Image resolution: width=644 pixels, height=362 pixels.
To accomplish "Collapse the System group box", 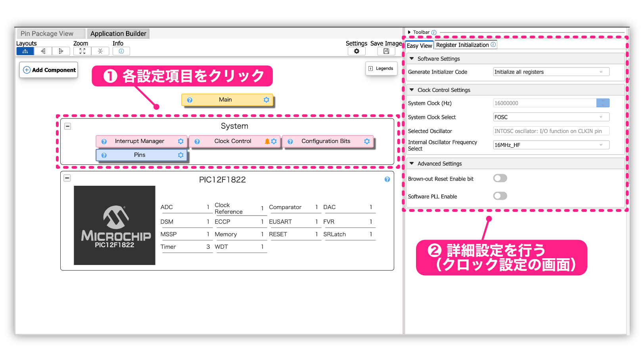I will coord(68,126).
